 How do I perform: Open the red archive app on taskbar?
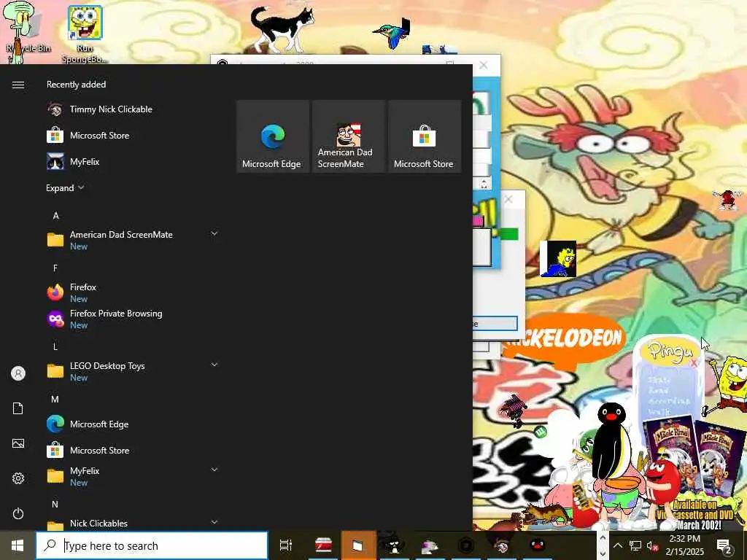pos(323,545)
